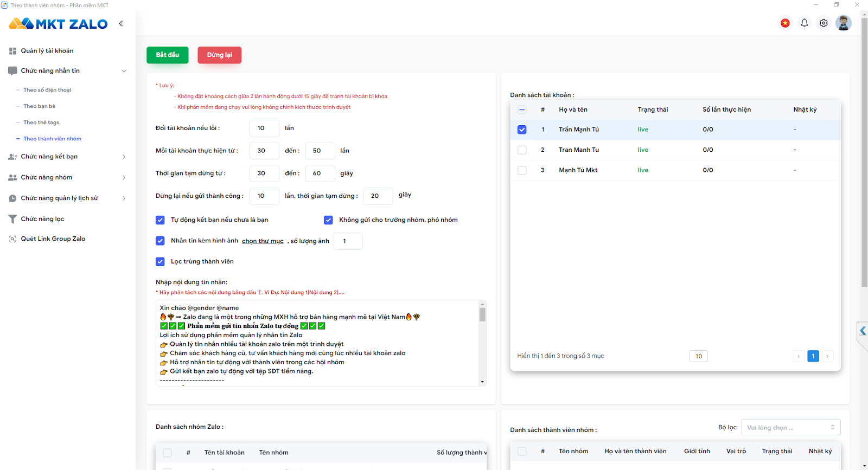Click the main window vertical scrollbar
868x470 pixels.
pyautogui.click(x=864, y=152)
